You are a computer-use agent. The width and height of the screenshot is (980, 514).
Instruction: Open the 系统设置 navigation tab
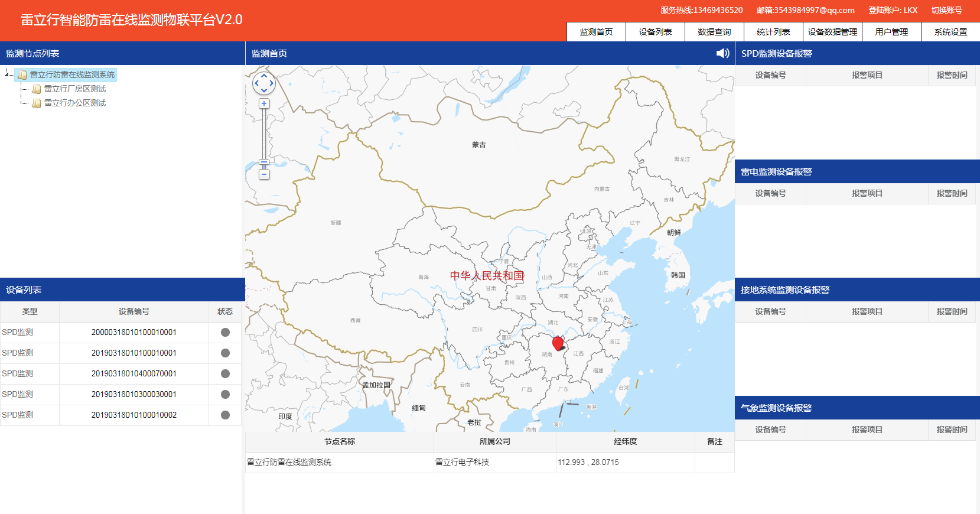point(950,32)
